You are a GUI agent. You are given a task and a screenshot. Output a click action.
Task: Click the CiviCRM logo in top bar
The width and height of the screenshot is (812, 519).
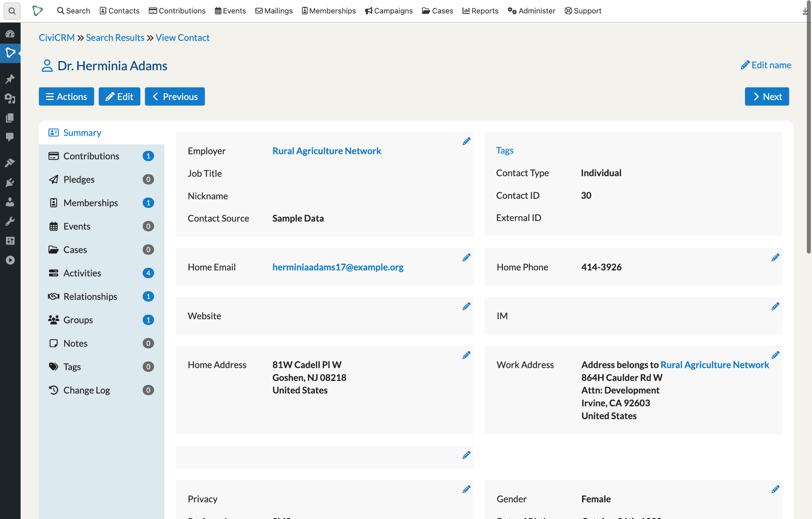tap(38, 11)
